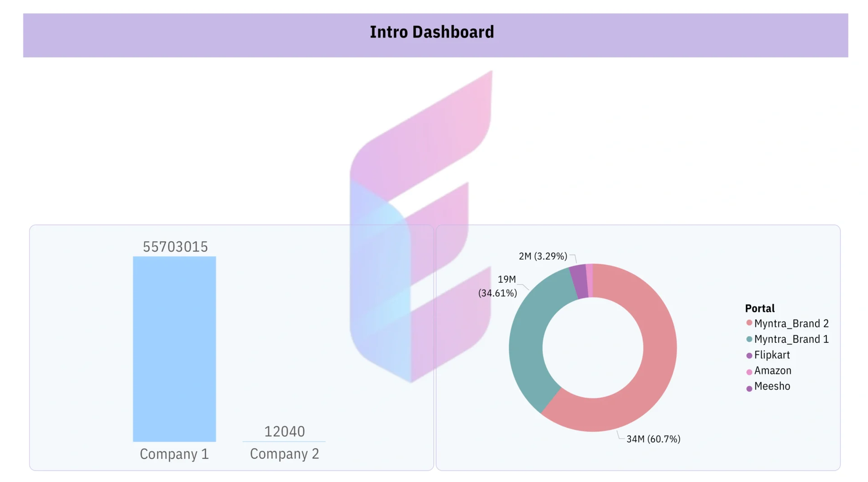
Task: Click the 55703015 data label
Action: click(175, 247)
